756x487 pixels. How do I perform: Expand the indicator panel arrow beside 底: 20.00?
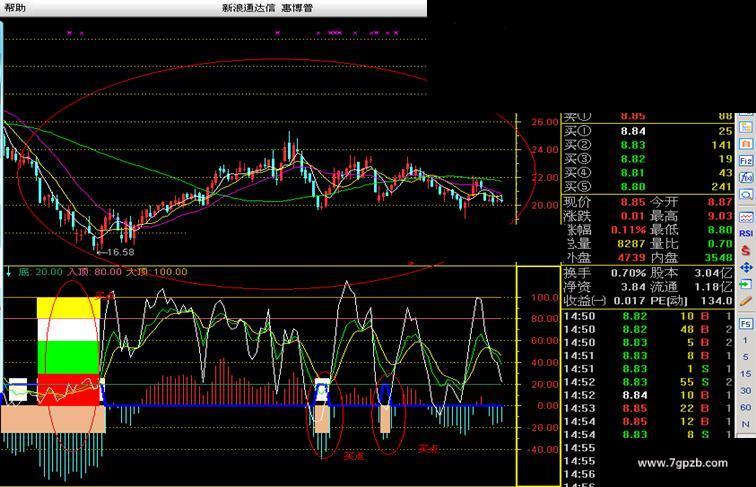click(x=8, y=272)
